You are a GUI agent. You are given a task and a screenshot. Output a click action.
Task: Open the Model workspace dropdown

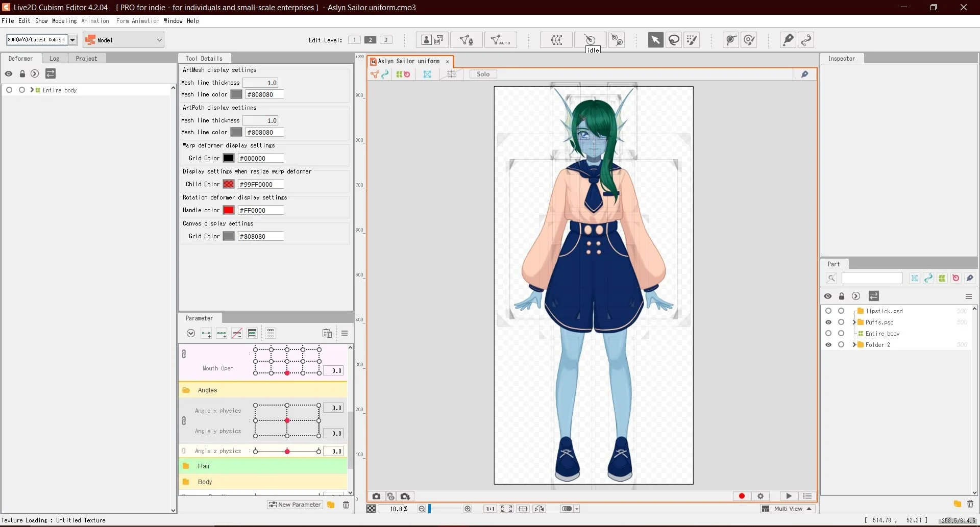point(124,40)
